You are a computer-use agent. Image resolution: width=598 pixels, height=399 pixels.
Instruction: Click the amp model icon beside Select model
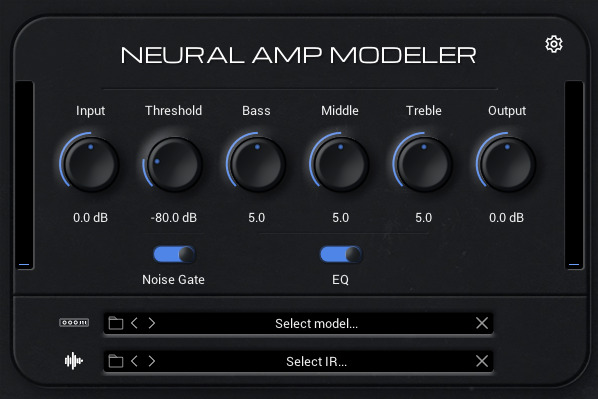74,323
